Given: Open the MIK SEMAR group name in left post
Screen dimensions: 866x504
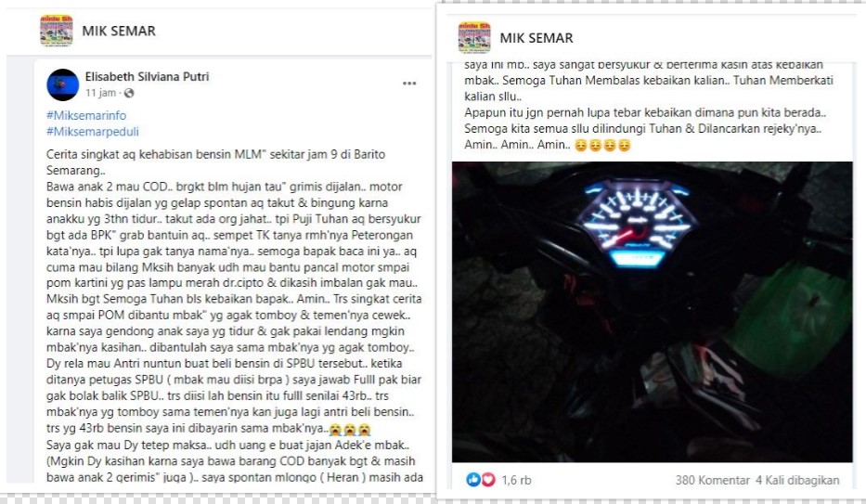Looking at the screenshot, I should pos(119,31).
